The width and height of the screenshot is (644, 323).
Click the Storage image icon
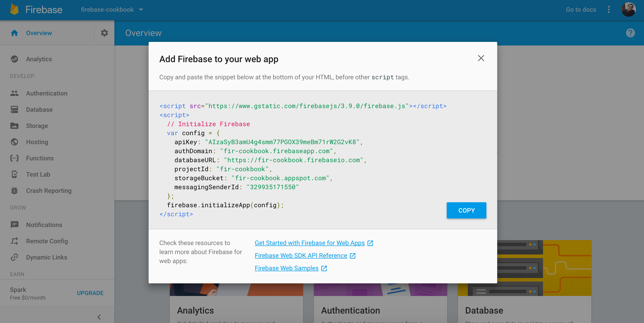pos(14,126)
